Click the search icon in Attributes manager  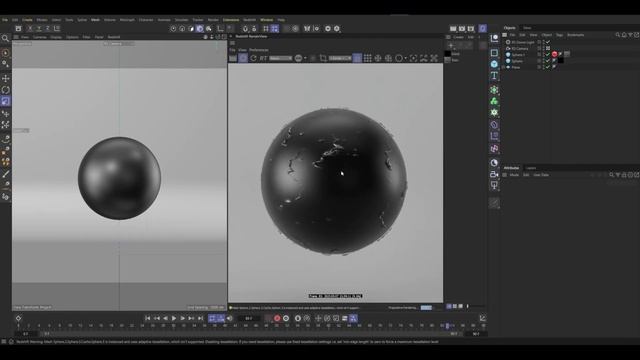pos(611,175)
